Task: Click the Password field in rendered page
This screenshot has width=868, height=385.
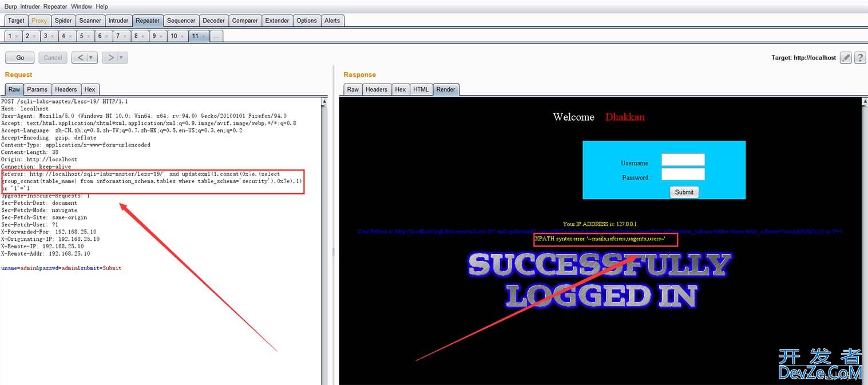Action: pos(683,174)
